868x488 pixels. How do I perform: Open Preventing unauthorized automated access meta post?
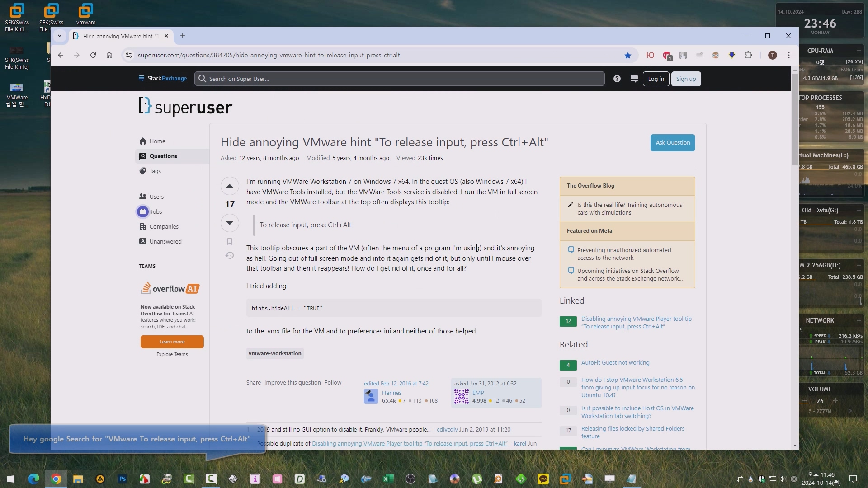(x=624, y=254)
